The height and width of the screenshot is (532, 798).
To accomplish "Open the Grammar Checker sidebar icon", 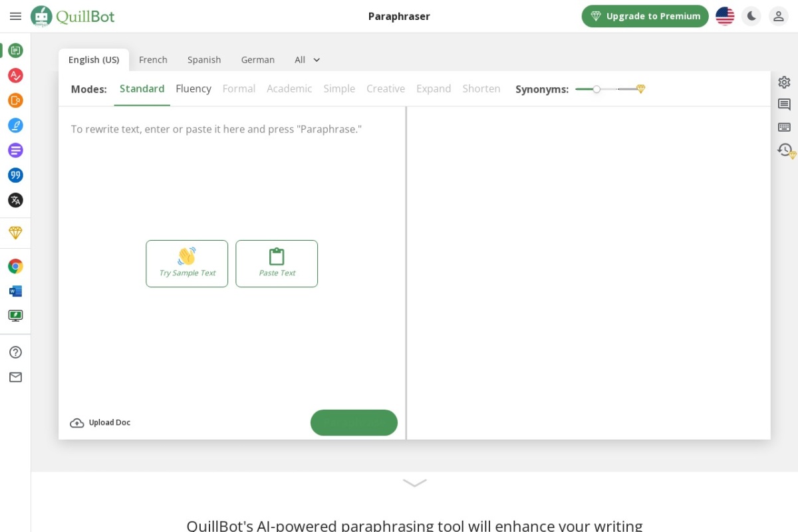I will (x=15, y=75).
